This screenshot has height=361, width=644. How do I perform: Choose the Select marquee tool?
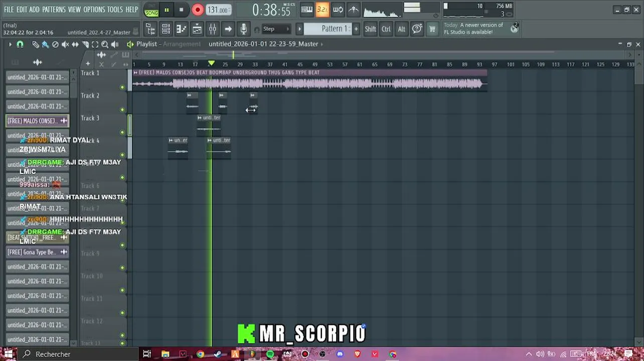pyautogui.click(x=95, y=45)
